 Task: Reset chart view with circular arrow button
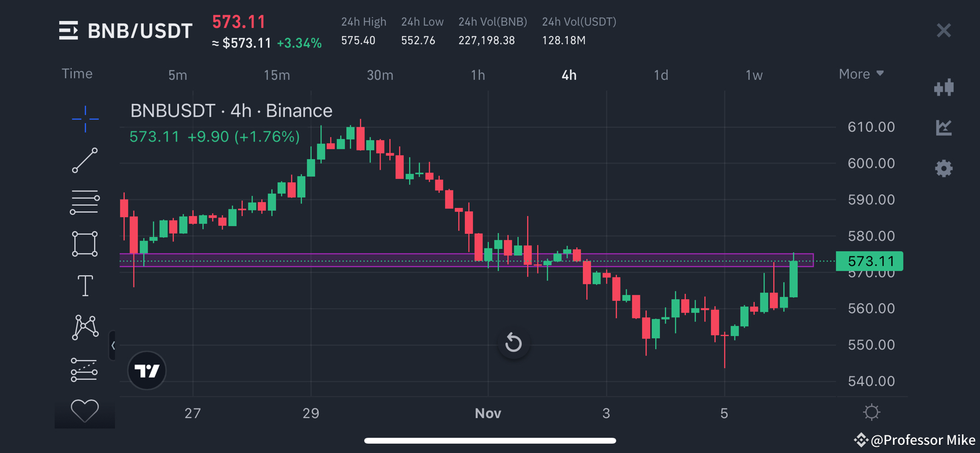click(513, 343)
